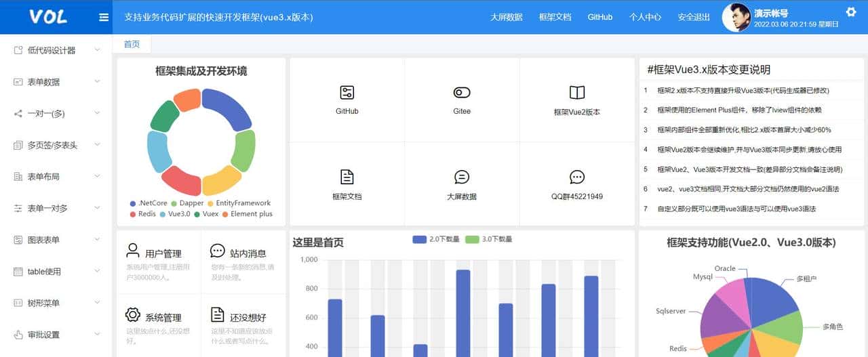Screen dimensions: 868x357
Task: Click the 表单数据 sidebar icon
Action: (18, 82)
